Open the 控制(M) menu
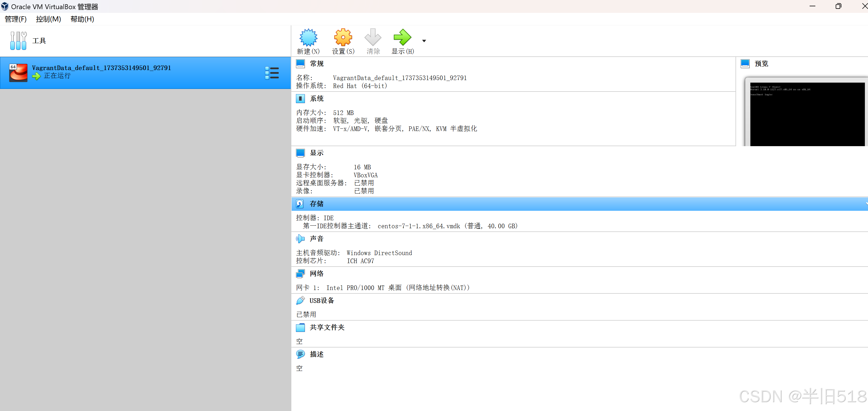Image resolution: width=868 pixels, height=411 pixels. point(49,19)
